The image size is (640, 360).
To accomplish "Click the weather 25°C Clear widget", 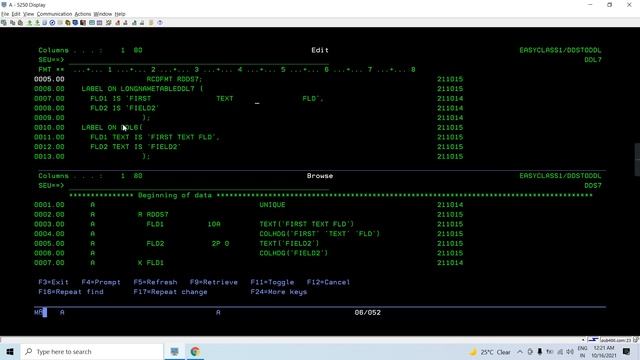I will pyautogui.click(x=490, y=352).
